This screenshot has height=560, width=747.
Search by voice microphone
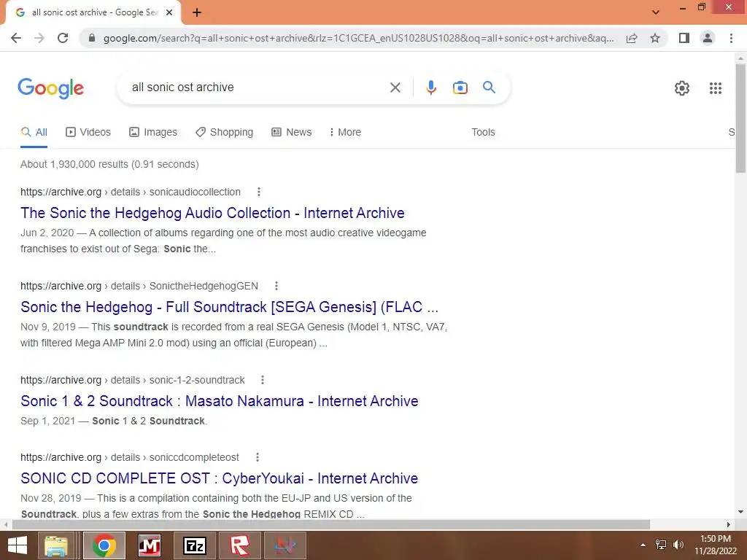point(430,87)
